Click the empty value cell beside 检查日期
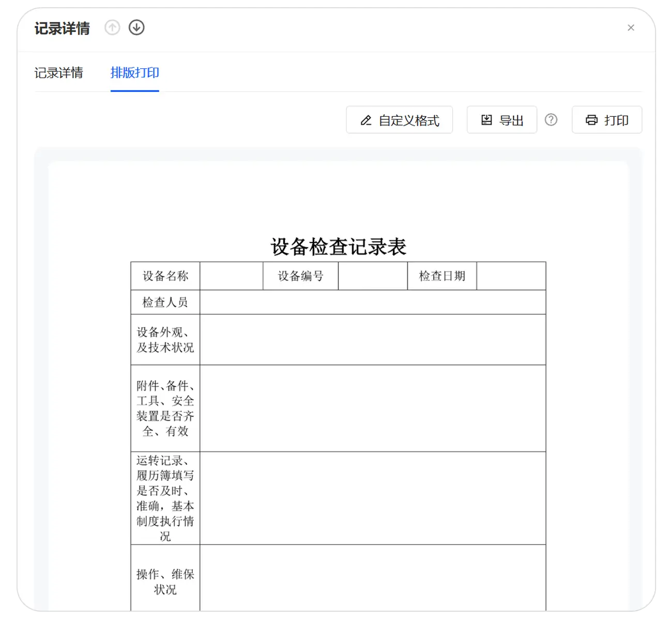672x620 pixels. tap(511, 276)
